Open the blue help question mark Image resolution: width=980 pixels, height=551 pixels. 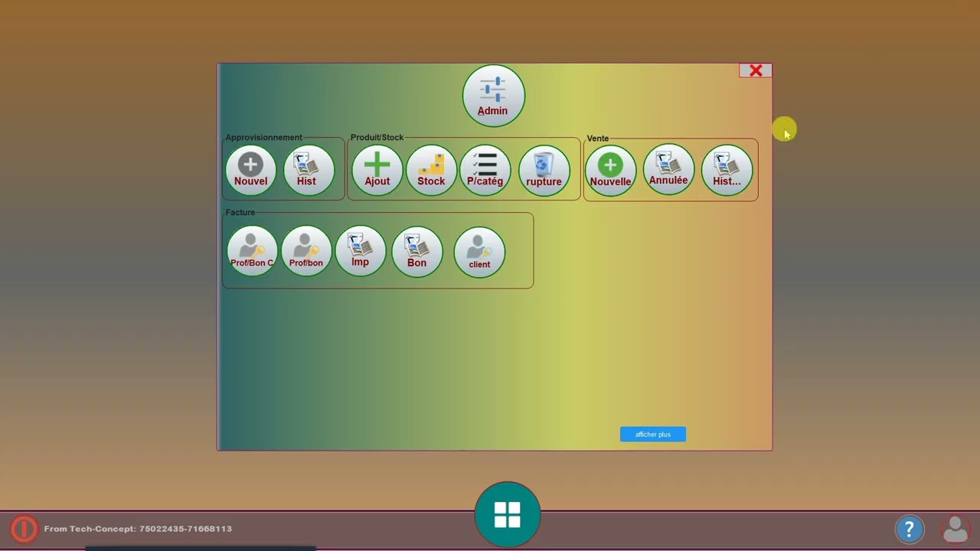point(910,529)
